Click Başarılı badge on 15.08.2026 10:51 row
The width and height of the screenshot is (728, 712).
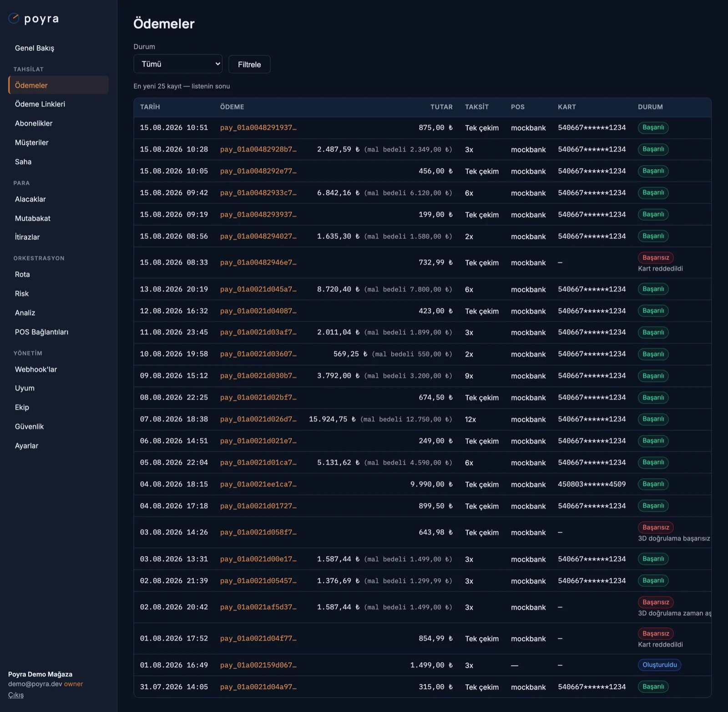coord(653,127)
